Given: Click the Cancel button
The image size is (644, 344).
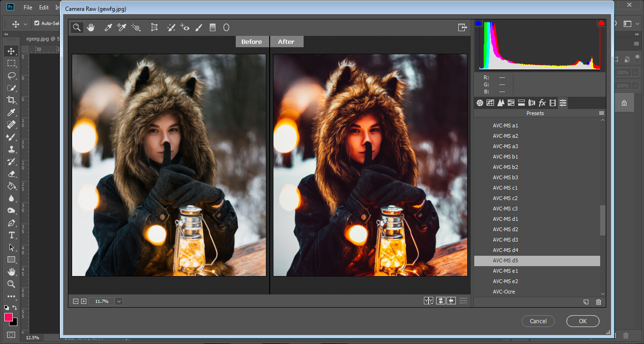Looking at the screenshot, I should click(x=538, y=321).
